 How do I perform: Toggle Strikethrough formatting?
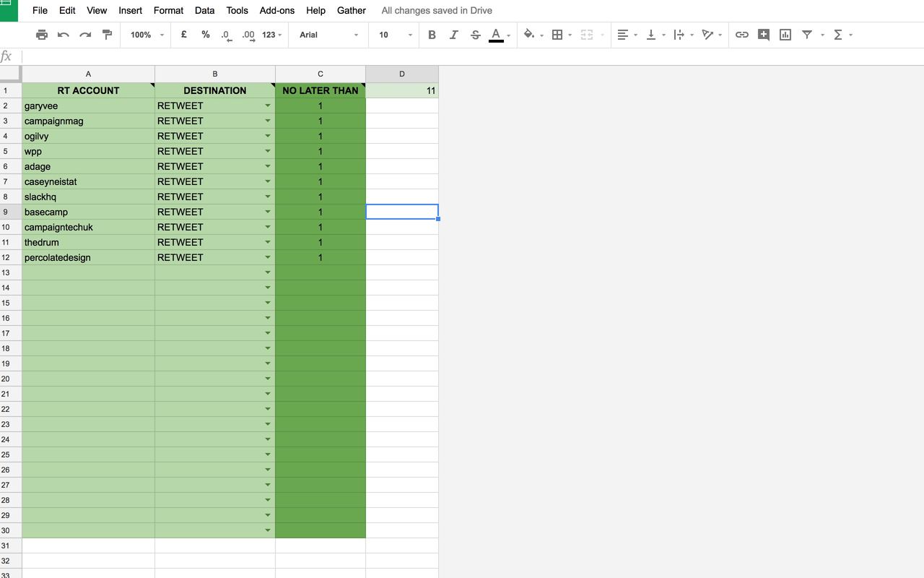pos(475,35)
